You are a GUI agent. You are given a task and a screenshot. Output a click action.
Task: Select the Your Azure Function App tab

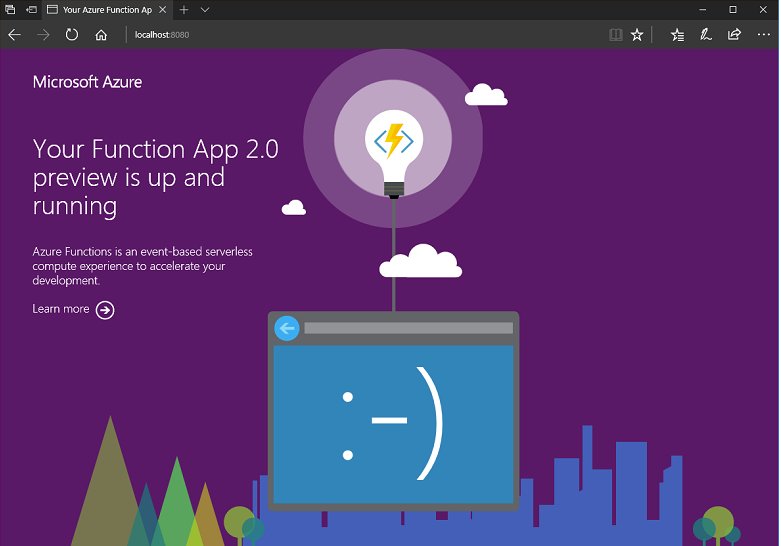point(107,9)
